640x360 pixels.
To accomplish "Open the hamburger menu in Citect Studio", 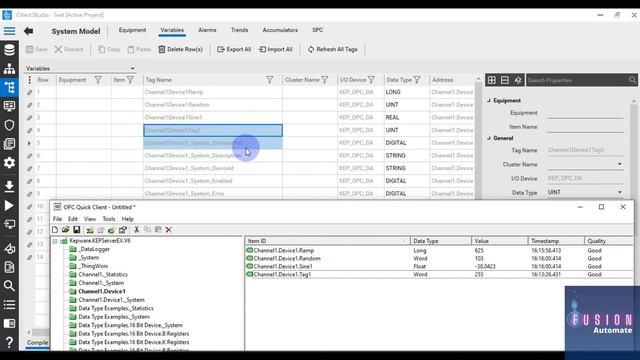I will click(9, 31).
